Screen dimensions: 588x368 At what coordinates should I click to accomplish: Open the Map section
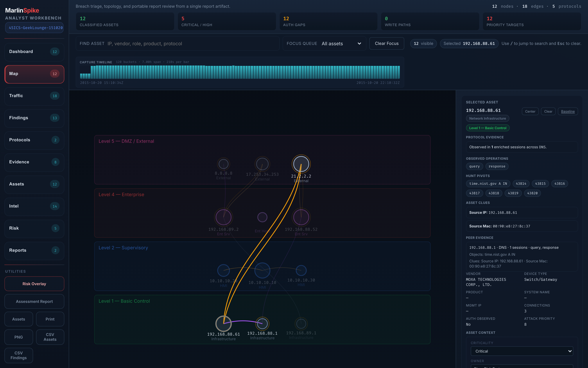click(x=34, y=74)
